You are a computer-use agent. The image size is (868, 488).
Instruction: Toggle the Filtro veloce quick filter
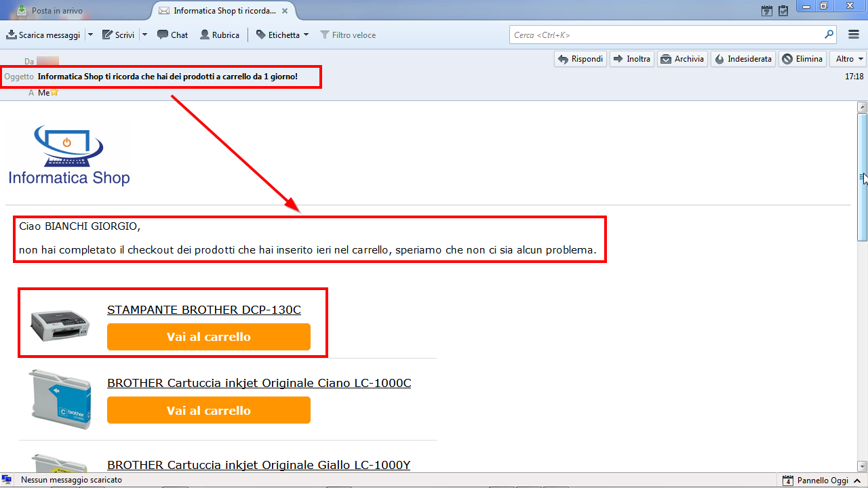[348, 35]
